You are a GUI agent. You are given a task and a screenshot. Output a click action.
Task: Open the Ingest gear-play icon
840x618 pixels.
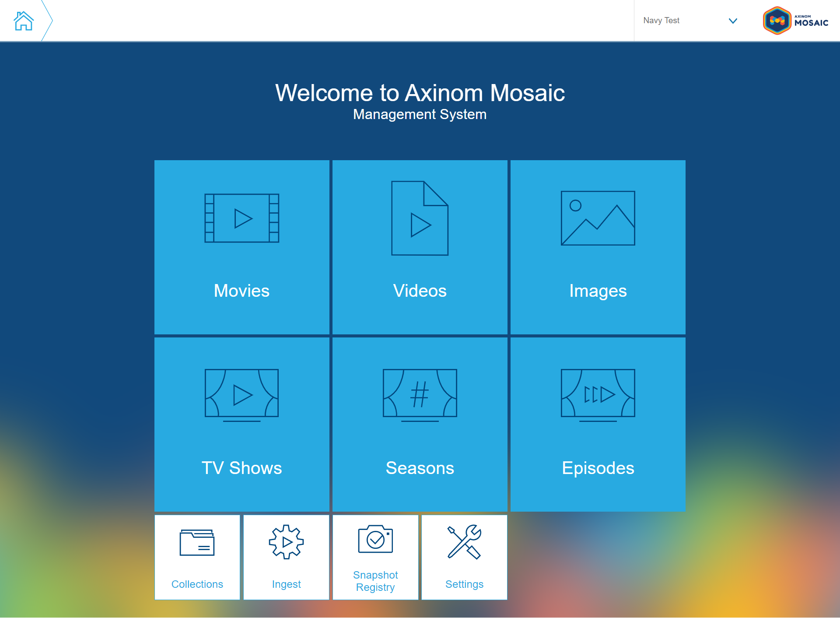click(286, 542)
